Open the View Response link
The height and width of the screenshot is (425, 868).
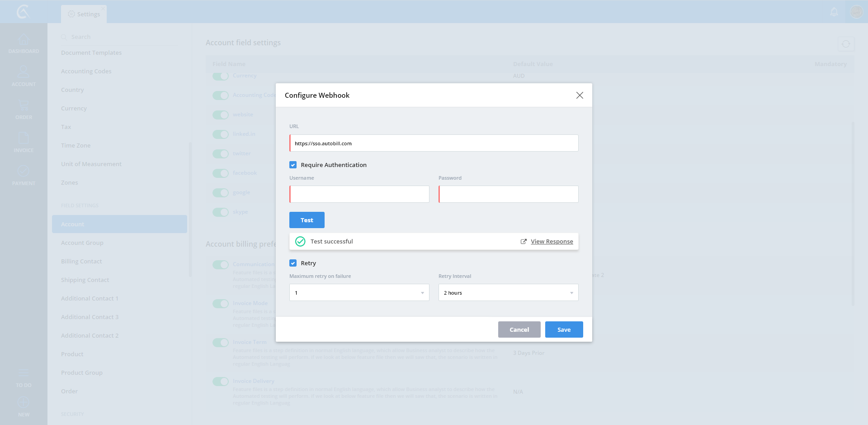point(552,242)
